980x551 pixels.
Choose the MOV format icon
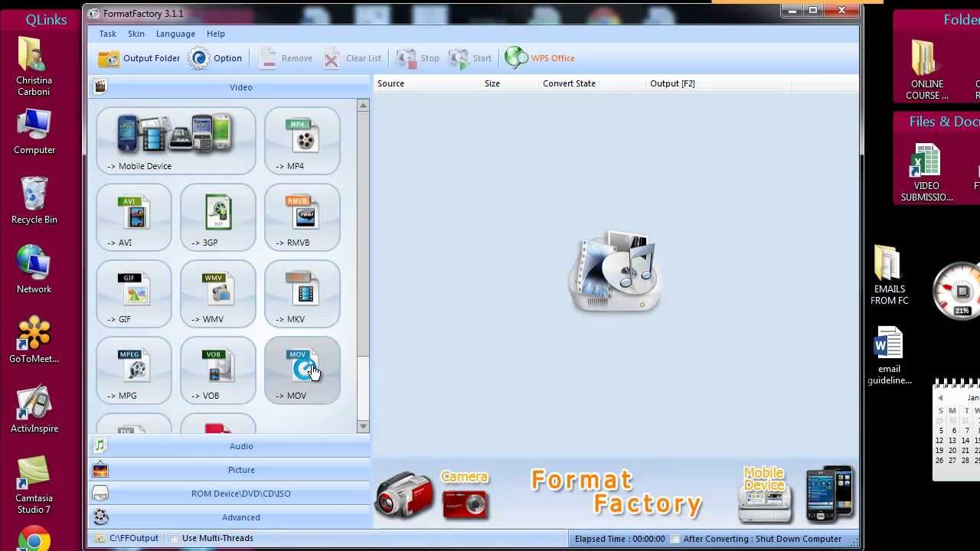point(302,370)
